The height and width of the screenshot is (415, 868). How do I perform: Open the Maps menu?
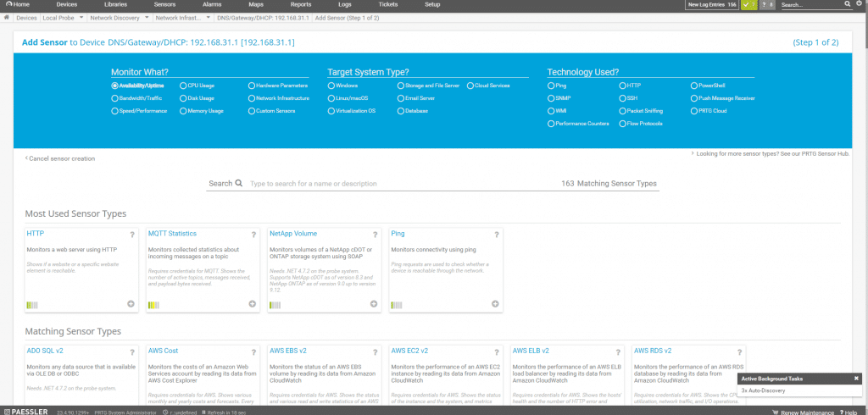point(256,4)
